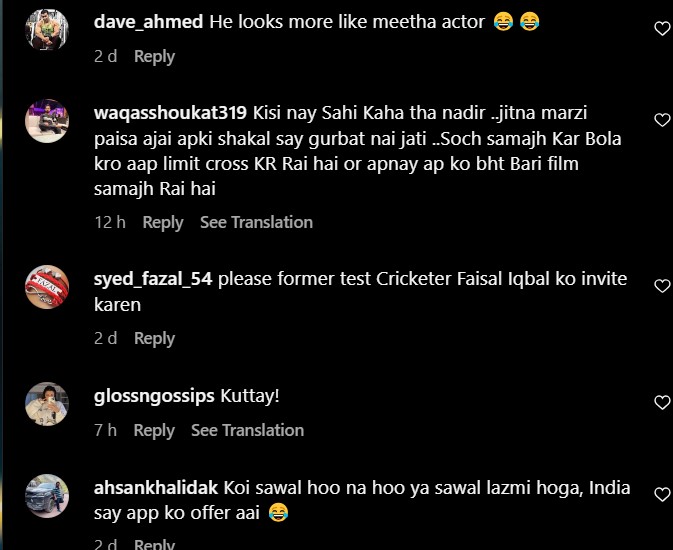Reply to waqasshoukat319's comment
This screenshot has height=550, width=673.
[163, 222]
